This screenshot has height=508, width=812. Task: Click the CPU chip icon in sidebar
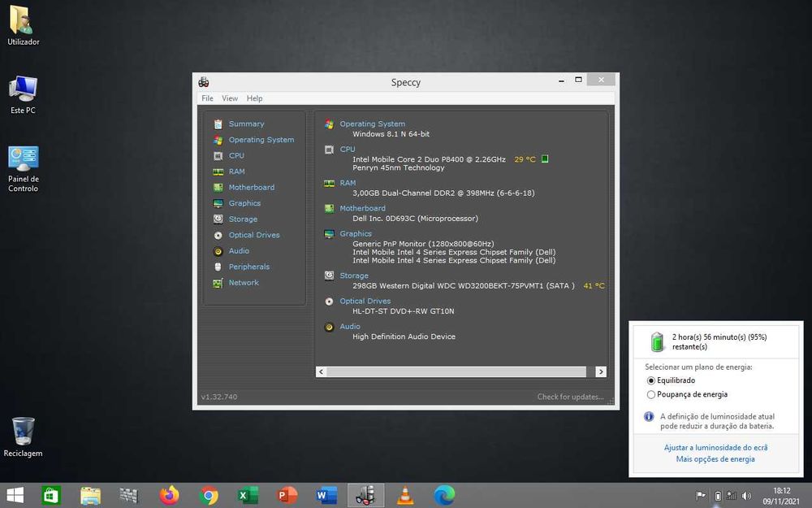pyautogui.click(x=218, y=155)
